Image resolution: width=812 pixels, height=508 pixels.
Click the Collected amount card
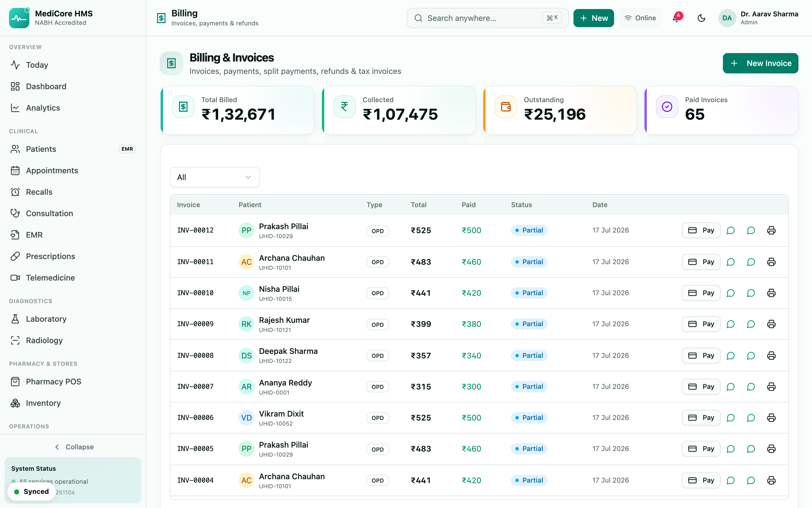399,110
